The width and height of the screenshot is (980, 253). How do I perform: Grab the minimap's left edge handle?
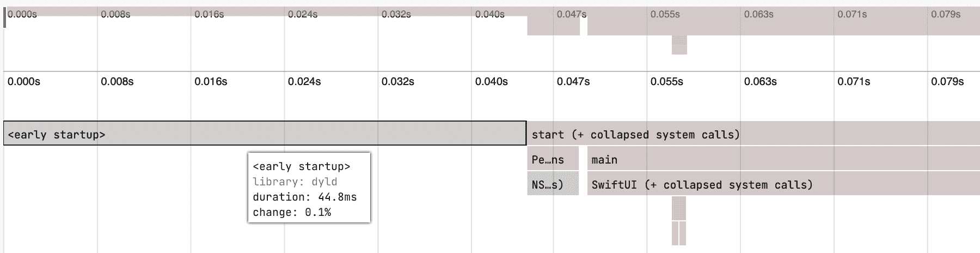5,18
